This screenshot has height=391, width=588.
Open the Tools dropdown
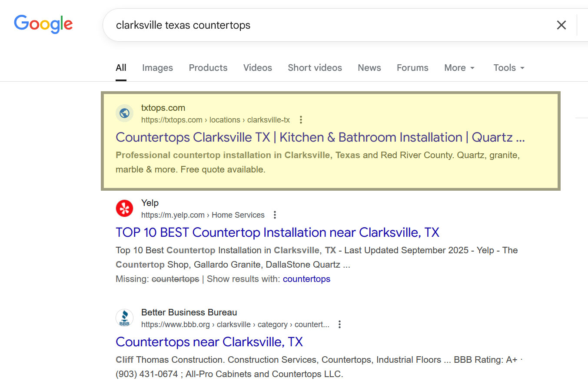pos(508,68)
